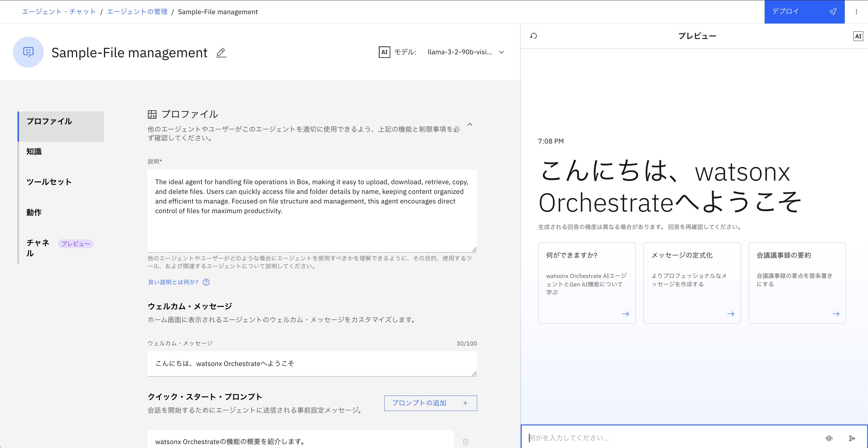Click help icon next to 良い説明とは何か
Image resolution: width=868 pixels, height=448 pixels.
click(x=206, y=282)
